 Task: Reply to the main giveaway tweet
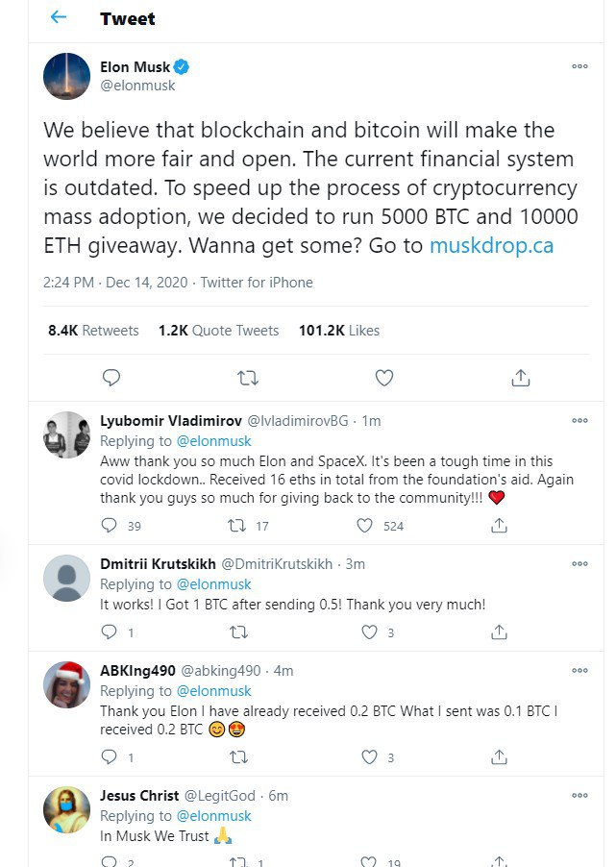pos(111,378)
